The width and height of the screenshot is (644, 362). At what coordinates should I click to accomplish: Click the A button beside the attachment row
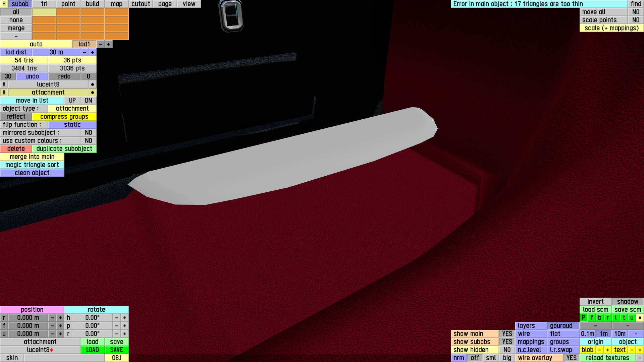pyautogui.click(x=4, y=93)
